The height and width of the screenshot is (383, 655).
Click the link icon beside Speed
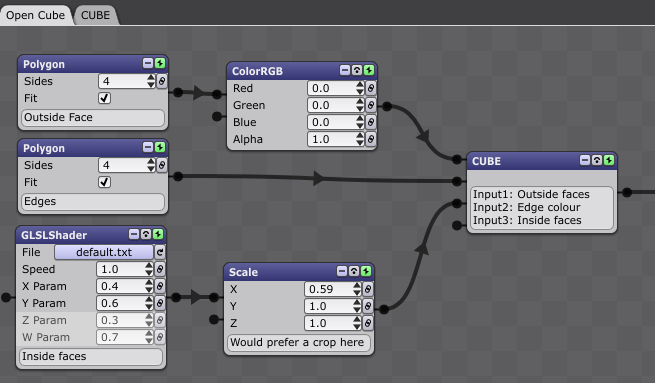point(160,269)
